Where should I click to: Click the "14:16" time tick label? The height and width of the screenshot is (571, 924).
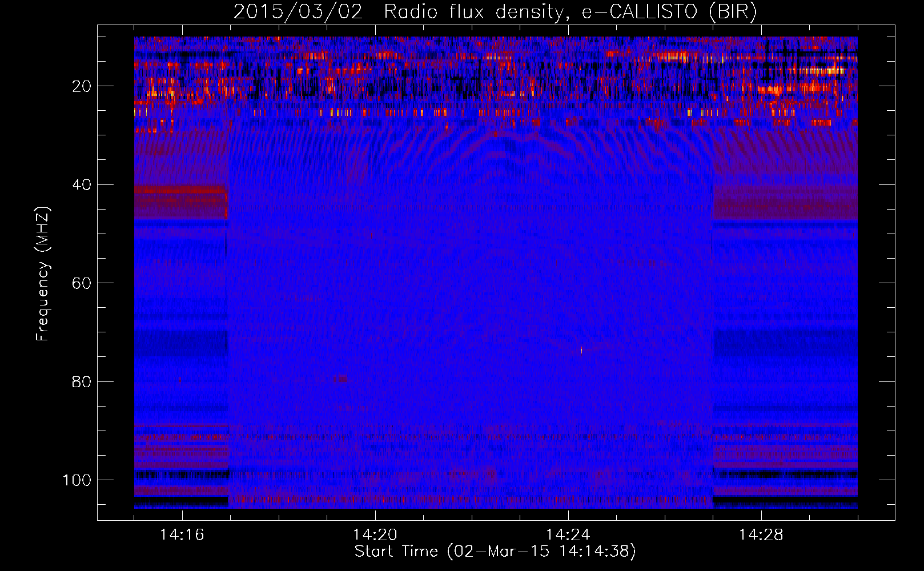point(182,535)
